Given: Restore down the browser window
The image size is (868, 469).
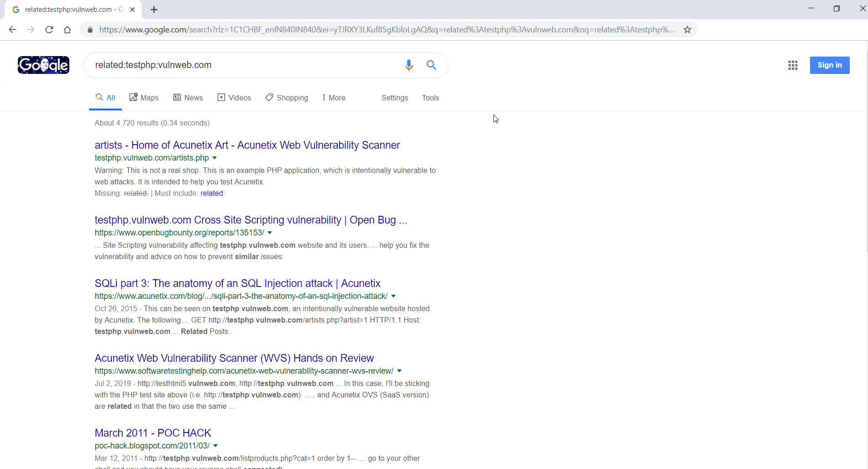Looking at the screenshot, I should (x=837, y=9).
